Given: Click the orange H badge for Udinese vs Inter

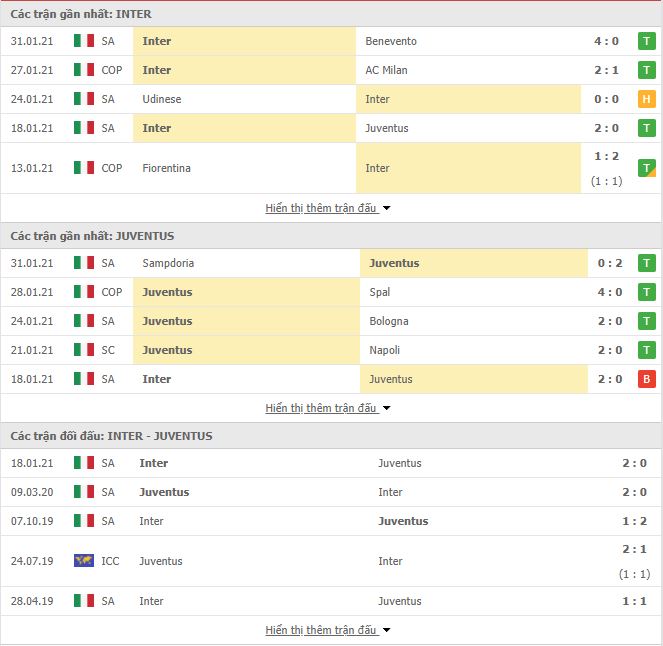Looking at the screenshot, I should coord(647,99).
